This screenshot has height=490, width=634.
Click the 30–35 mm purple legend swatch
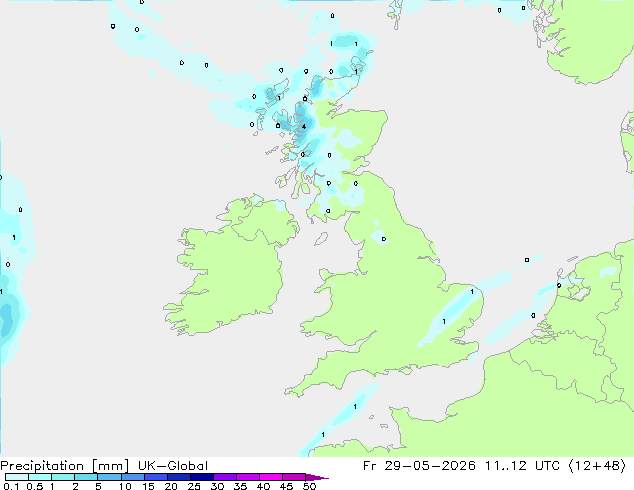(225, 477)
